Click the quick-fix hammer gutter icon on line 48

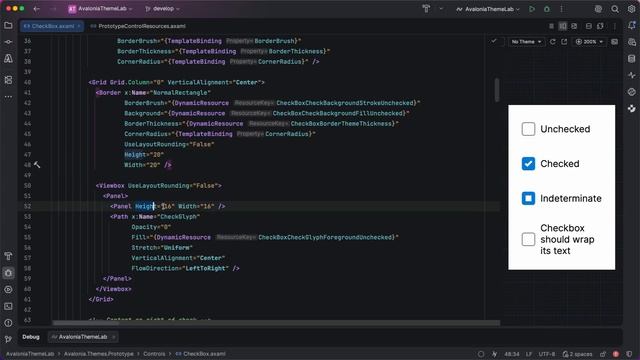(x=37, y=165)
